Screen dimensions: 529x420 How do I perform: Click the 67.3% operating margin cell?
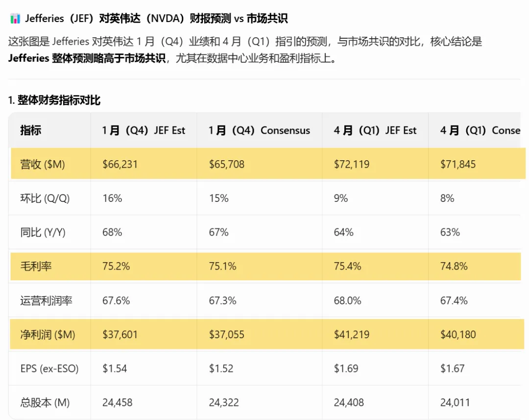tap(223, 300)
